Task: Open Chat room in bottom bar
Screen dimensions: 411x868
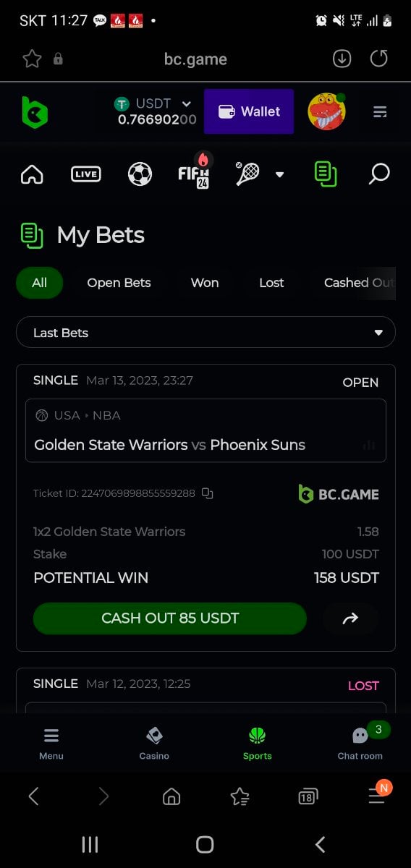Action: pos(360,743)
